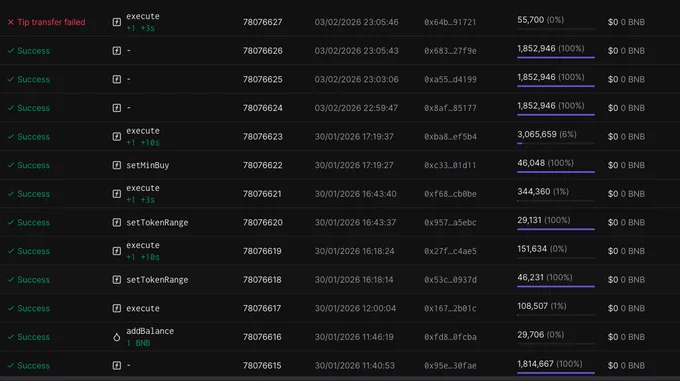Click the gas usage bar for 3,065,659 (6%)
This screenshot has height=381, width=680.
click(x=556, y=143)
